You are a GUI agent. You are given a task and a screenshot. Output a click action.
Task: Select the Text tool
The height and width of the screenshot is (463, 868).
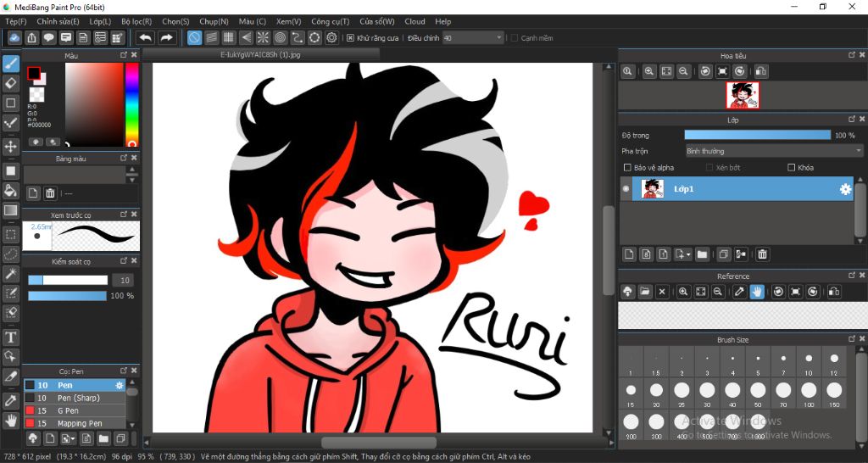point(10,337)
